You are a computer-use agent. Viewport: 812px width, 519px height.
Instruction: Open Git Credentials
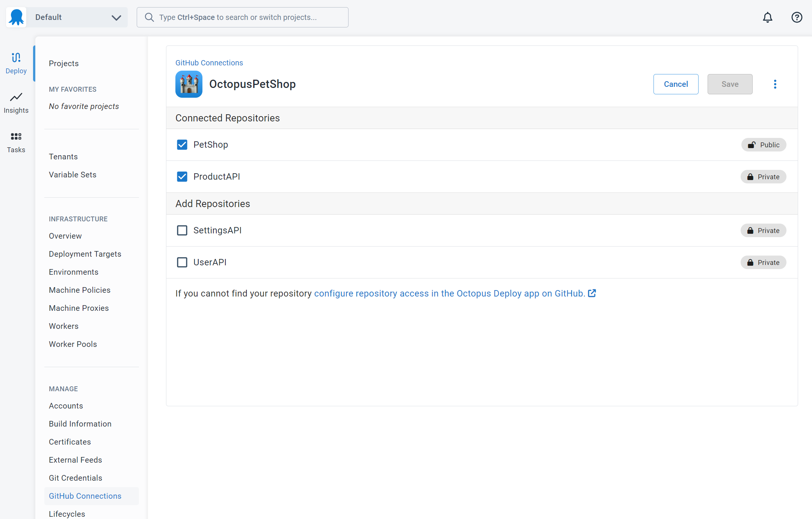coord(75,478)
